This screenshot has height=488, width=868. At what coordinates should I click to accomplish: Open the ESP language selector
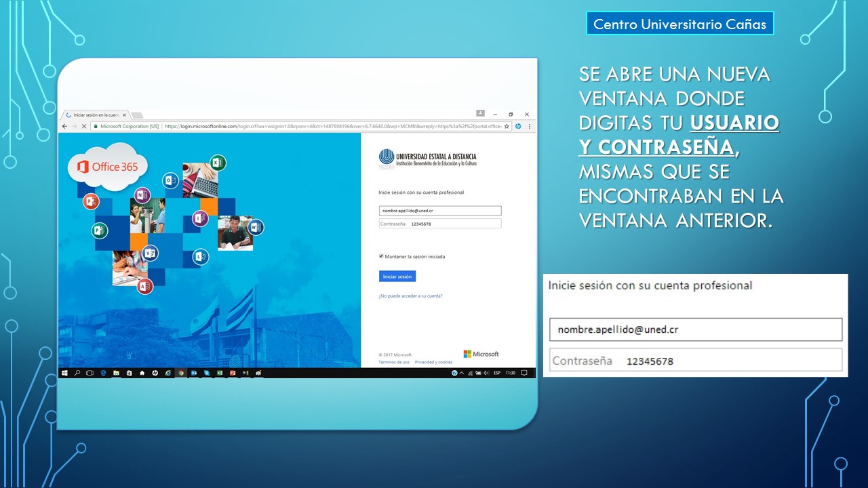tap(496, 373)
